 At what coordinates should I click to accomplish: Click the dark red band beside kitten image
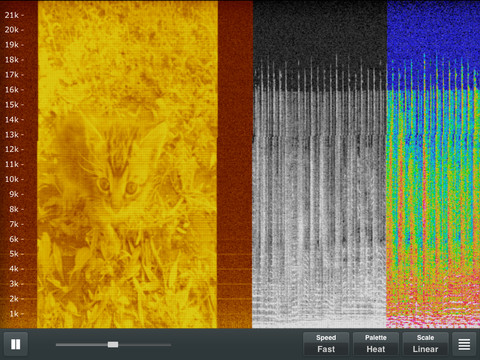(x=235, y=164)
